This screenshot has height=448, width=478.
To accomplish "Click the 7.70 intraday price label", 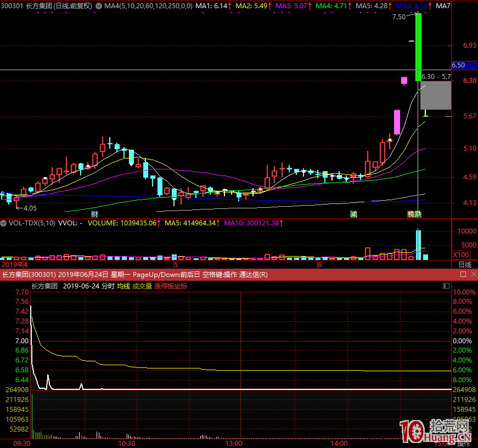I will tap(22, 292).
